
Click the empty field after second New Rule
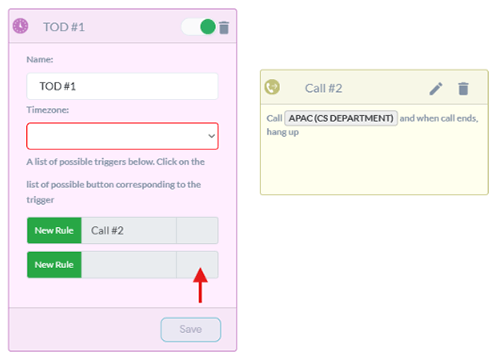click(x=129, y=265)
